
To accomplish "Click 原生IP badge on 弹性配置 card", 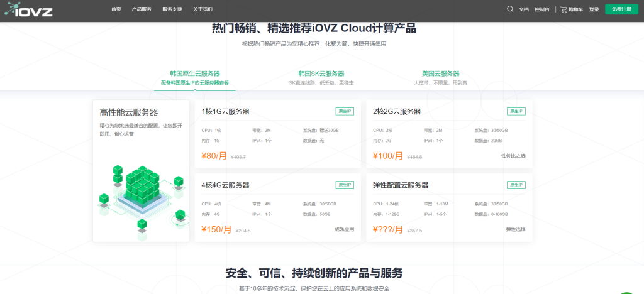I will [x=516, y=185].
